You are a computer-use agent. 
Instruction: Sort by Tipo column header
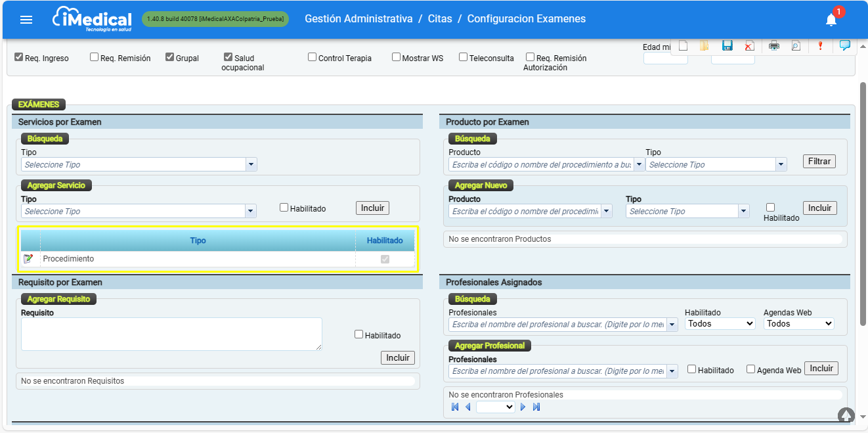coord(198,240)
